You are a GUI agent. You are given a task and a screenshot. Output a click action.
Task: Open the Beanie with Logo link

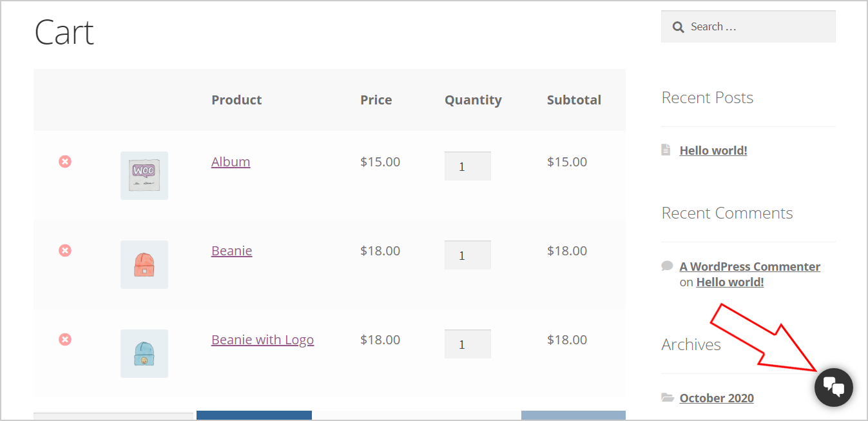coord(262,340)
